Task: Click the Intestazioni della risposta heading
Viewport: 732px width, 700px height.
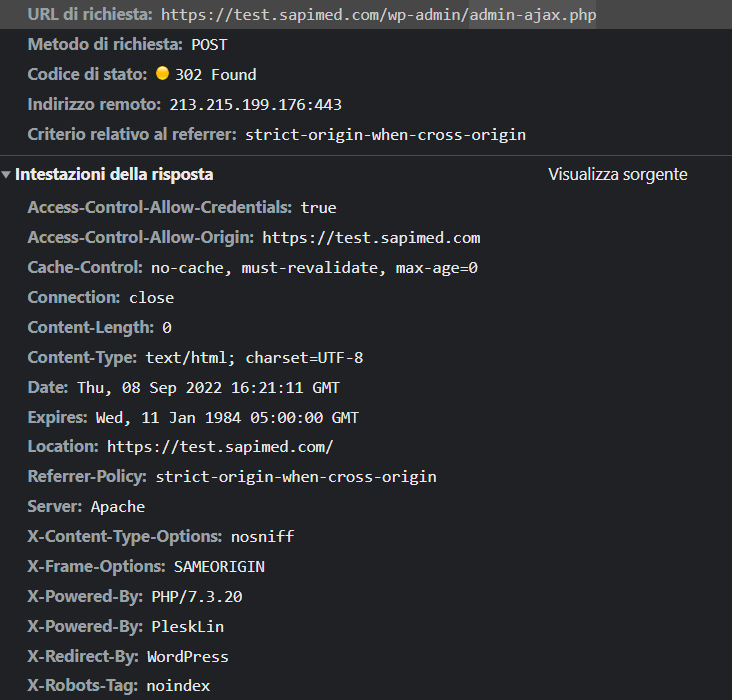Action: (114, 175)
